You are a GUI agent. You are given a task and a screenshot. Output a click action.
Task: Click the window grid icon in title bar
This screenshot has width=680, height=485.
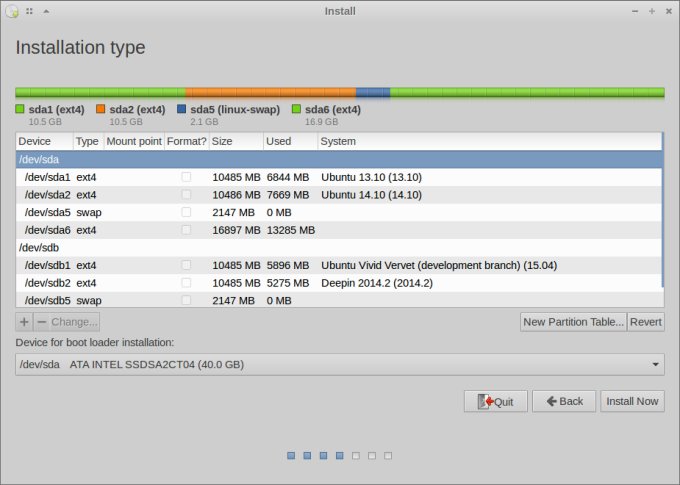(29, 11)
